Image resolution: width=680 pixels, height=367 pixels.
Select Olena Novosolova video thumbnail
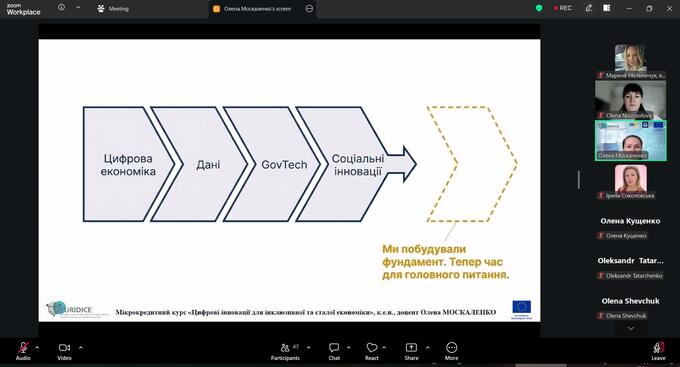pos(630,100)
